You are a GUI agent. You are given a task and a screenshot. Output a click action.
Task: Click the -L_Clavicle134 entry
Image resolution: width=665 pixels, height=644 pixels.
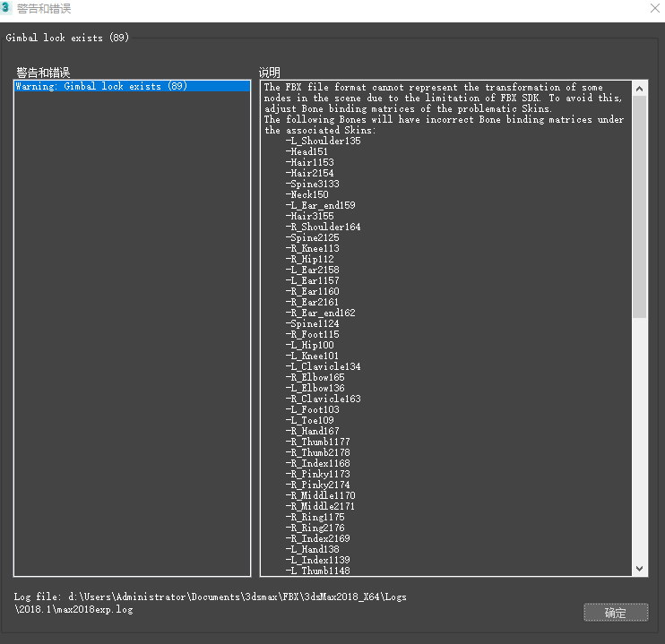point(324,366)
